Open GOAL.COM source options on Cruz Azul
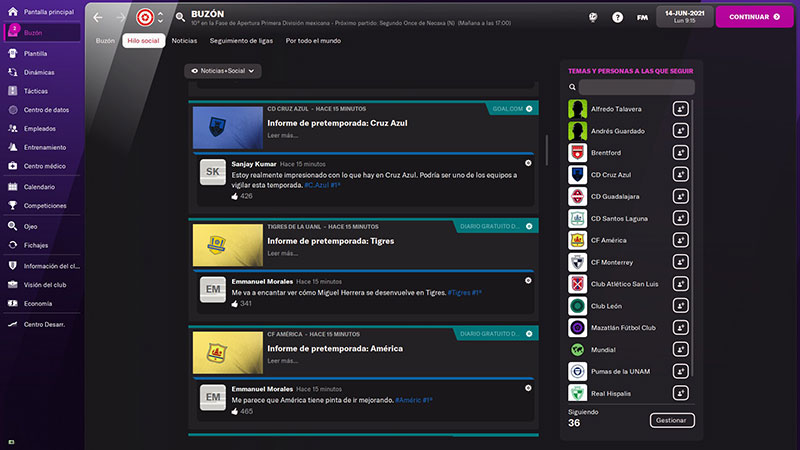Image resolution: width=800 pixels, height=450 pixels. [x=529, y=109]
